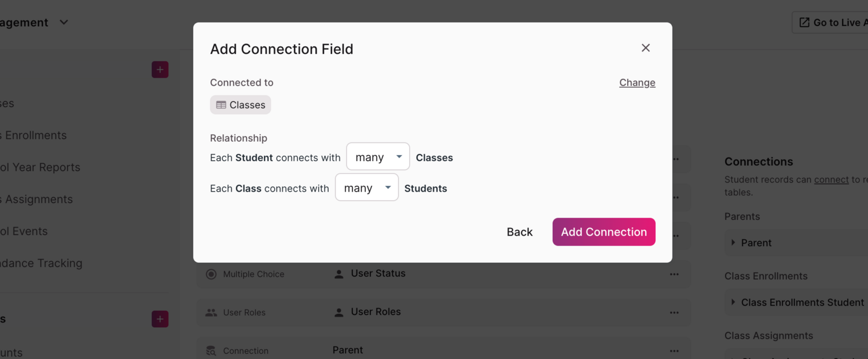Click the connect link in the Connections description
868x359 pixels.
[831, 179]
